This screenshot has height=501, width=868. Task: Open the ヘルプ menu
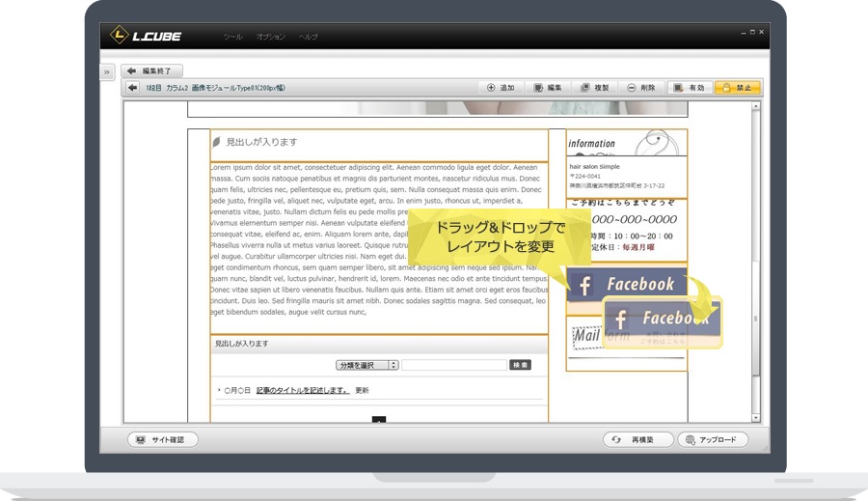click(x=309, y=37)
